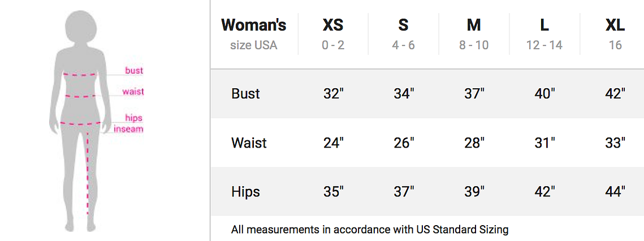Click the inseam label on diagram
The height and width of the screenshot is (241, 644).
coord(128,129)
